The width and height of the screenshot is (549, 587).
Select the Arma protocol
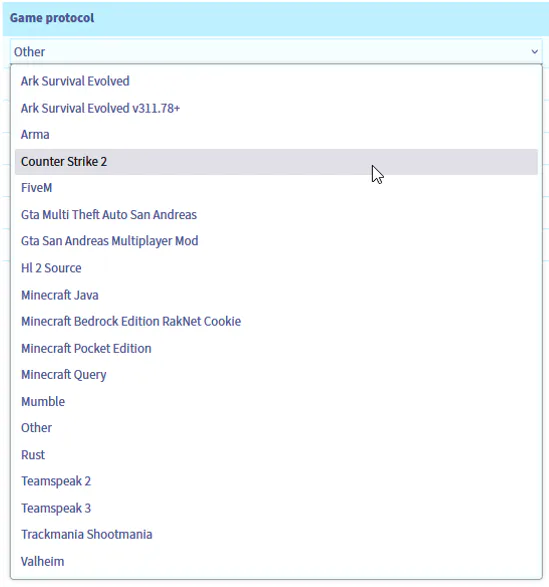click(x=276, y=135)
